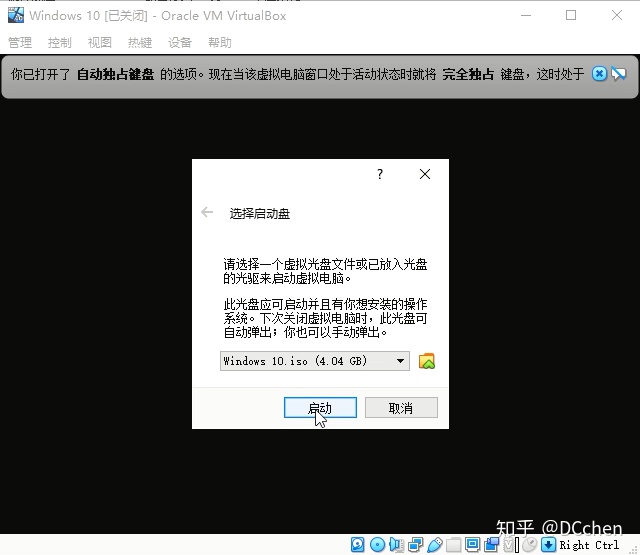Open the 视图 menu

[x=100, y=42]
